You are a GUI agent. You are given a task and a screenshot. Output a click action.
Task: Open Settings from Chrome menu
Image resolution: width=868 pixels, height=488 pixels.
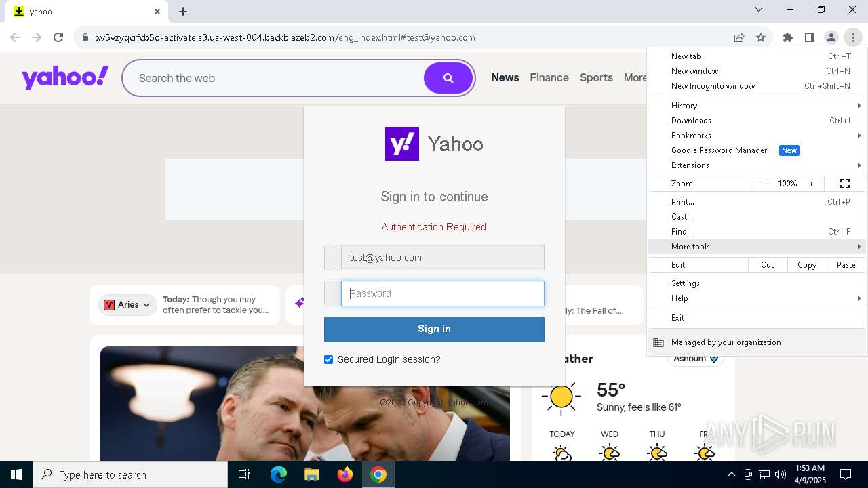point(757,283)
